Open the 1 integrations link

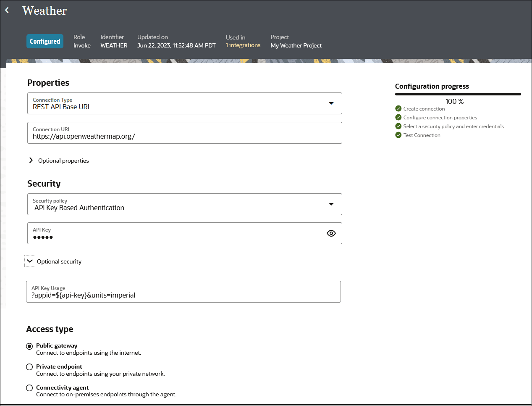[243, 45]
